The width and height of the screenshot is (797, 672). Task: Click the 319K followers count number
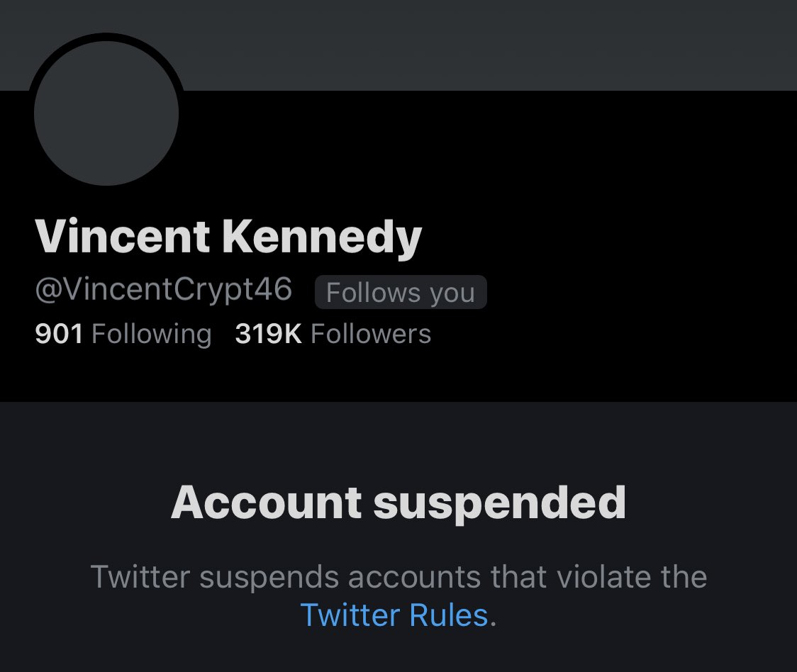click(268, 334)
